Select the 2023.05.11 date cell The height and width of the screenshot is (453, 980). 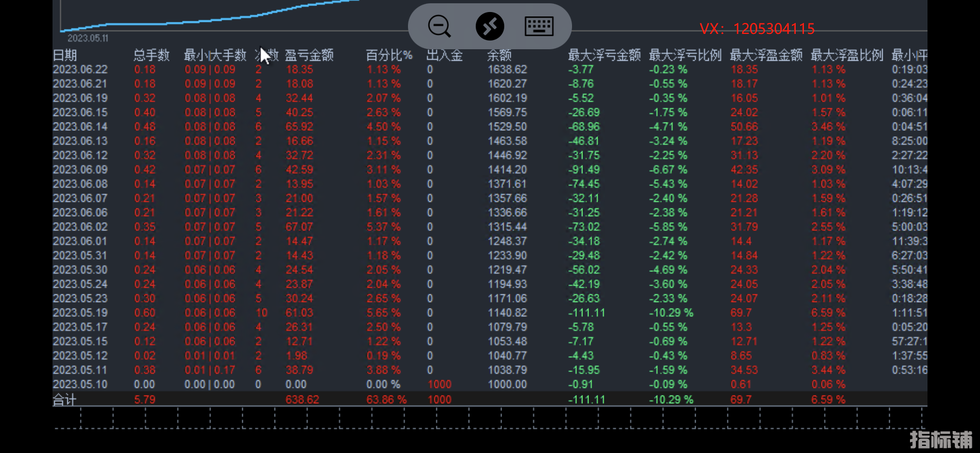click(x=80, y=370)
